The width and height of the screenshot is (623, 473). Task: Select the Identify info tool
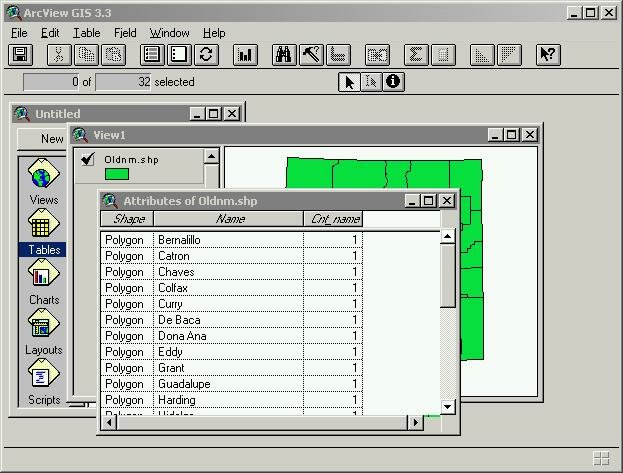click(x=393, y=82)
